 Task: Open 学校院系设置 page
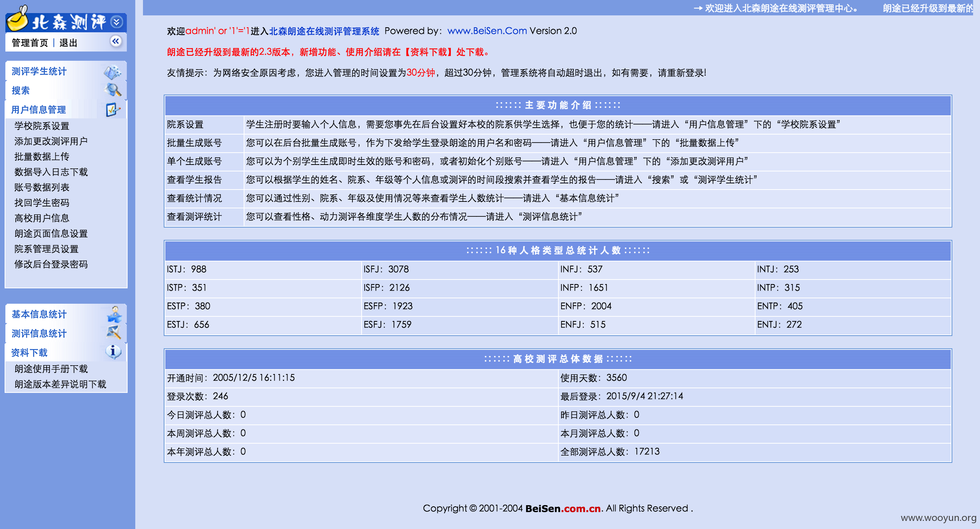tap(42, 126)
